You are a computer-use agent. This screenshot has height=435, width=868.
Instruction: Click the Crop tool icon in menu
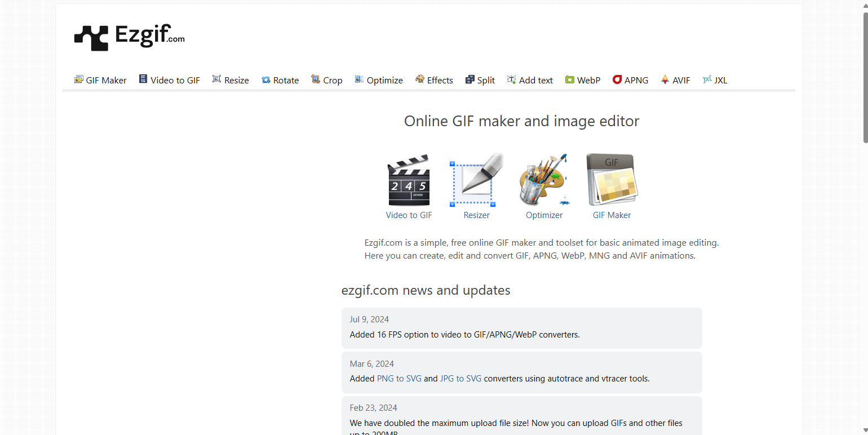tap(316, 79)
